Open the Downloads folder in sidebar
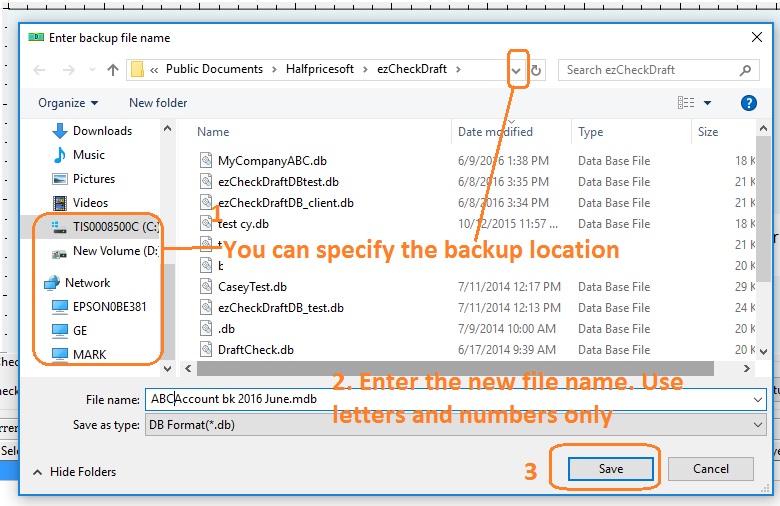 pos(102,131)
